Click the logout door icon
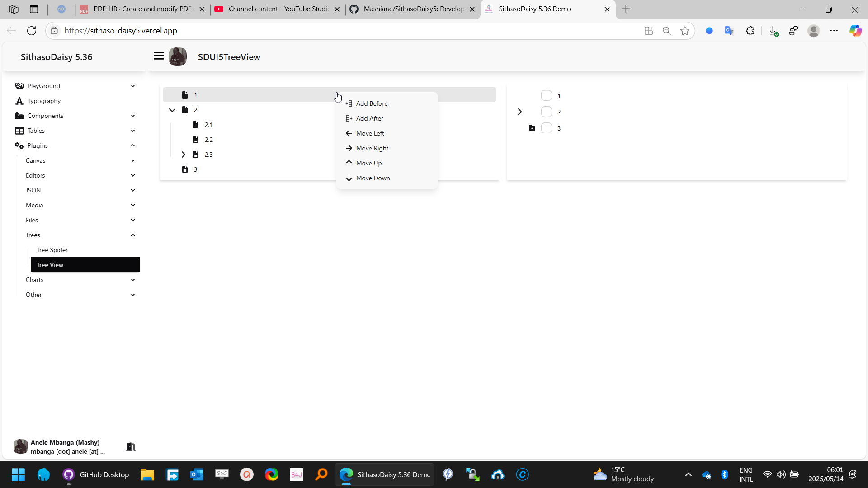 (x=131, y=446)
